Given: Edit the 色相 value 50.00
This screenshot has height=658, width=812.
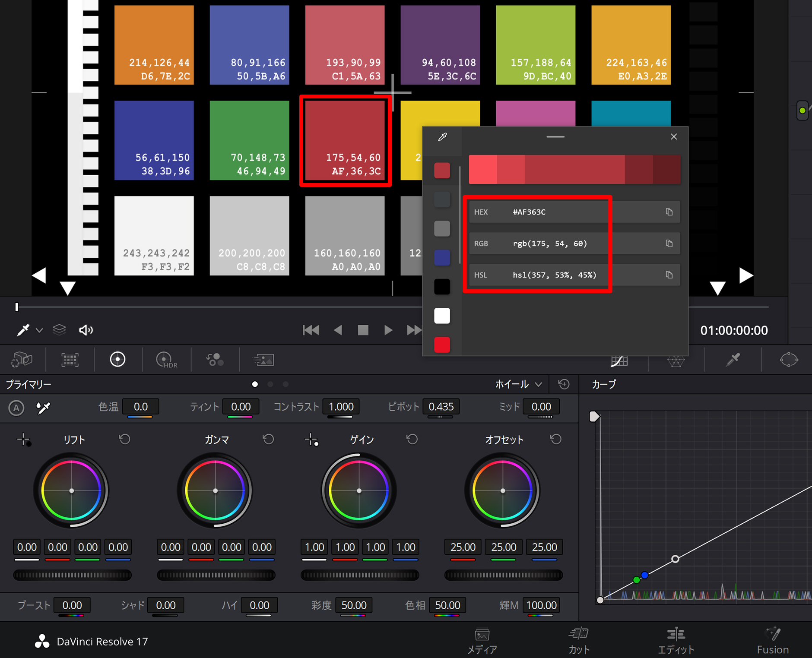Looking at the screenshot, I should (447, 605).
